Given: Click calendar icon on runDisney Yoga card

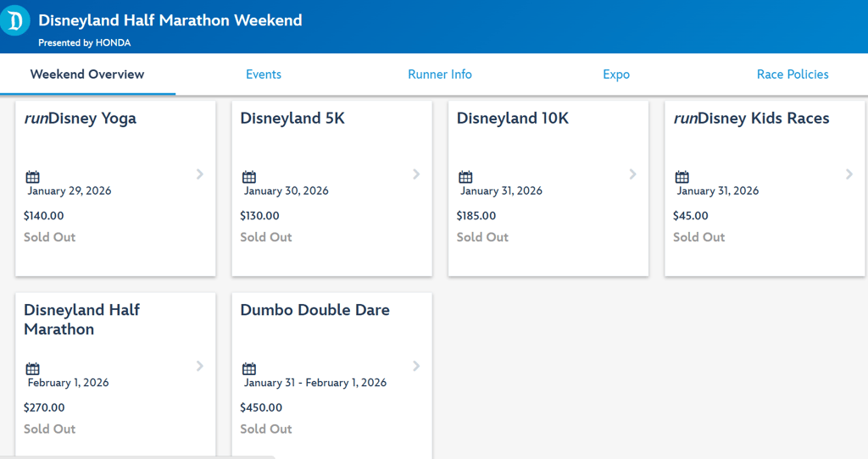Looking at the screenshot, I should click(x=33, y=177).
